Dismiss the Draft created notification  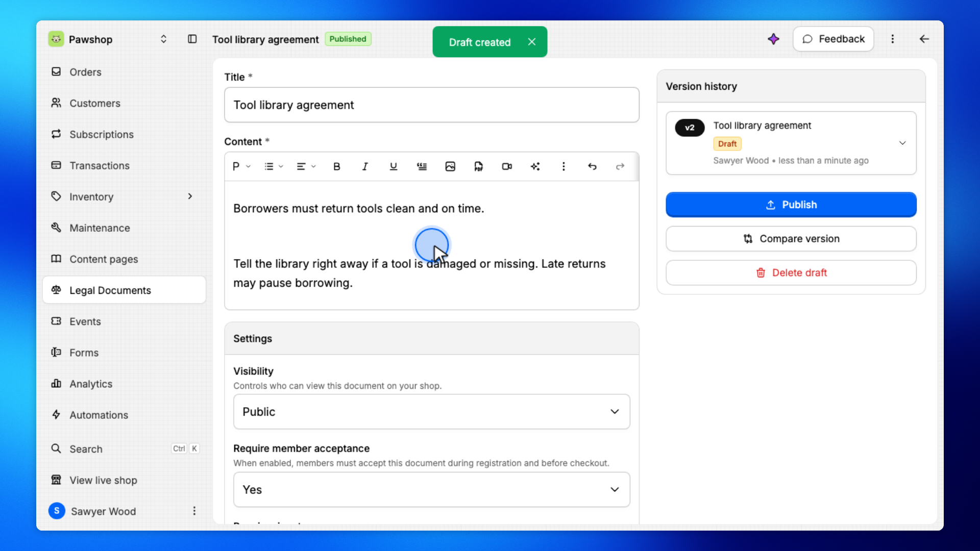pos(532,42)
